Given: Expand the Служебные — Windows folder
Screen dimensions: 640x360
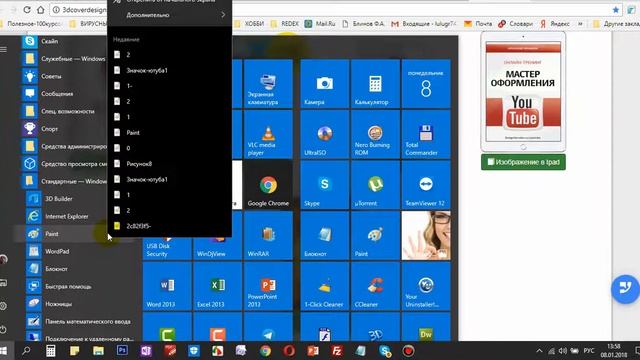Looking at the screenshot, I should tap(65, 59).
